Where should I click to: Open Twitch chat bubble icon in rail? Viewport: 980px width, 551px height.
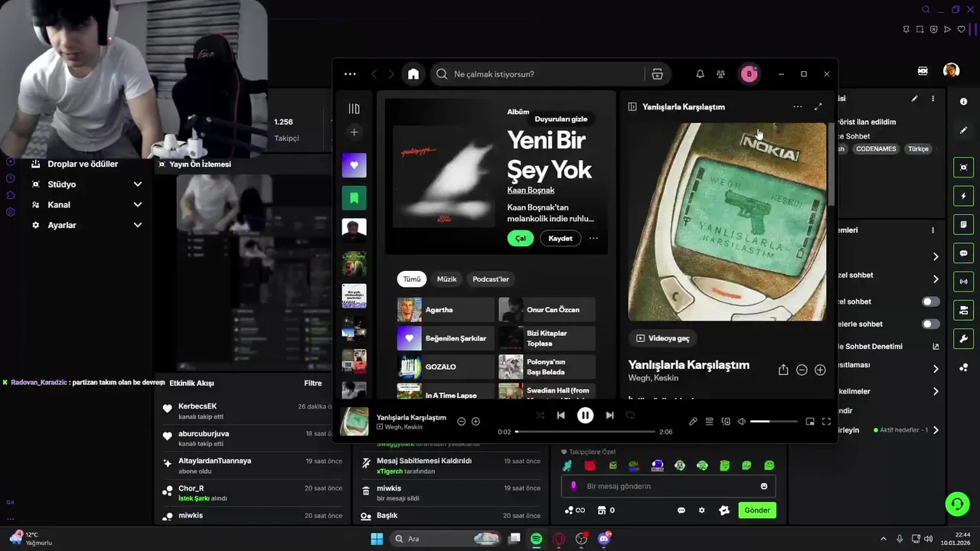963,253
